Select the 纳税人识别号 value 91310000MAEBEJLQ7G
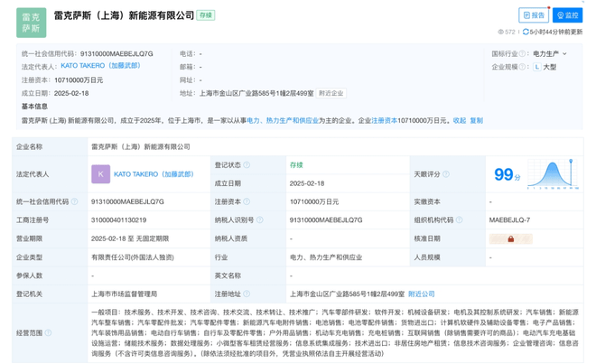 pyautogui.click(x=326, y=219)
